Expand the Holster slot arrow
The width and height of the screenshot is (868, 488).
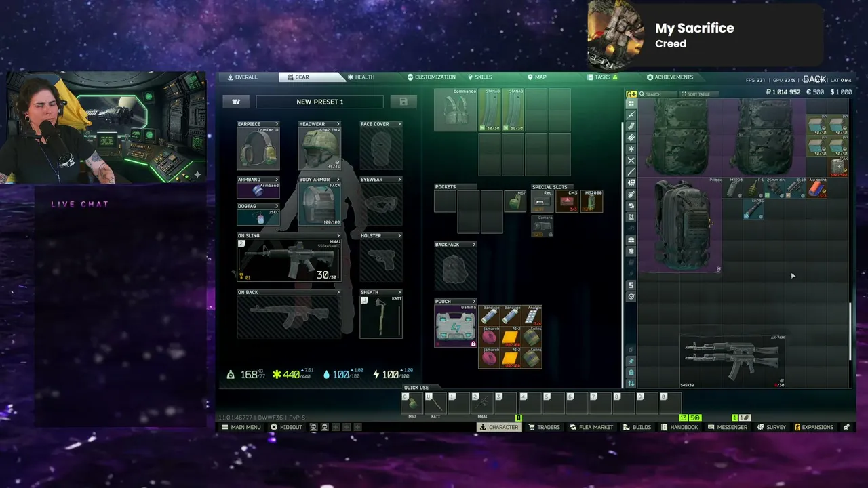coord(399,236)
